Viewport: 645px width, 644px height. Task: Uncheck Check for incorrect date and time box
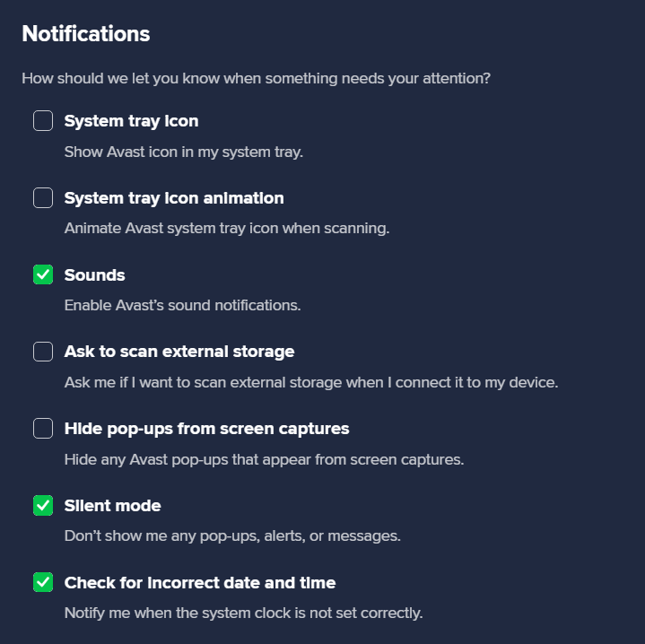[x=43, y=583]
